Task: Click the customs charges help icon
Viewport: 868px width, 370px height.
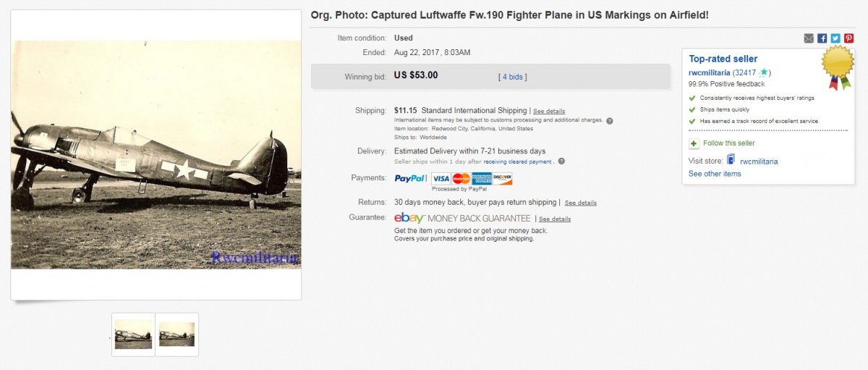Action: pos(610,120)
